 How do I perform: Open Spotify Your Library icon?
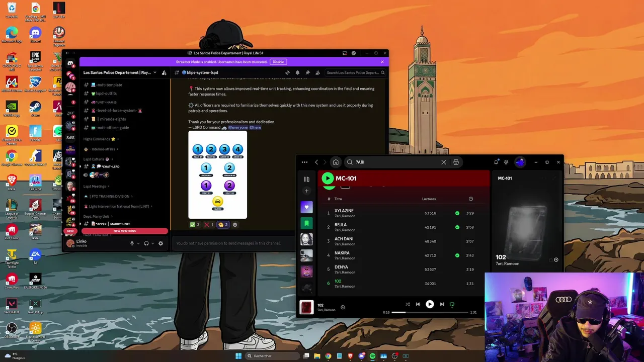[x=306, y=179]
